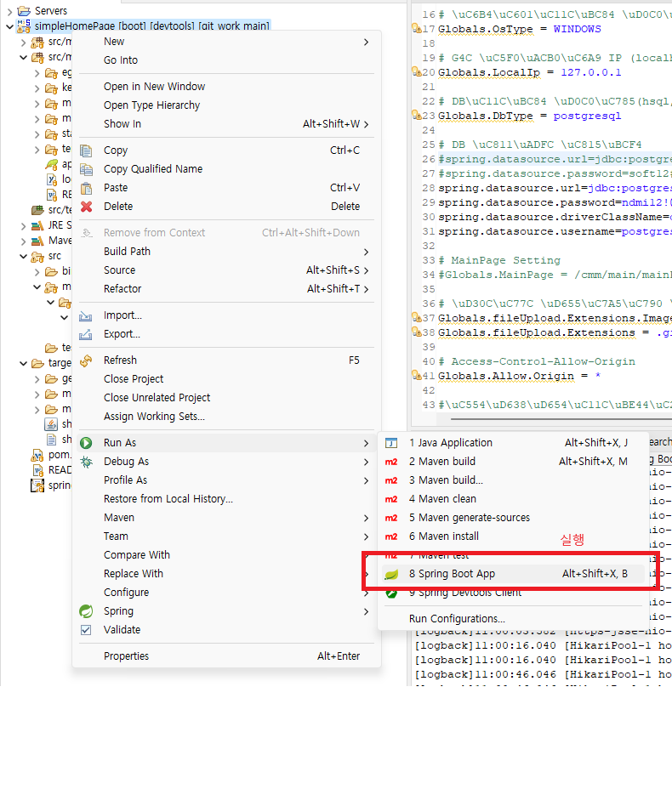Click the Spring green logo icon

click(x=86, y=611)
